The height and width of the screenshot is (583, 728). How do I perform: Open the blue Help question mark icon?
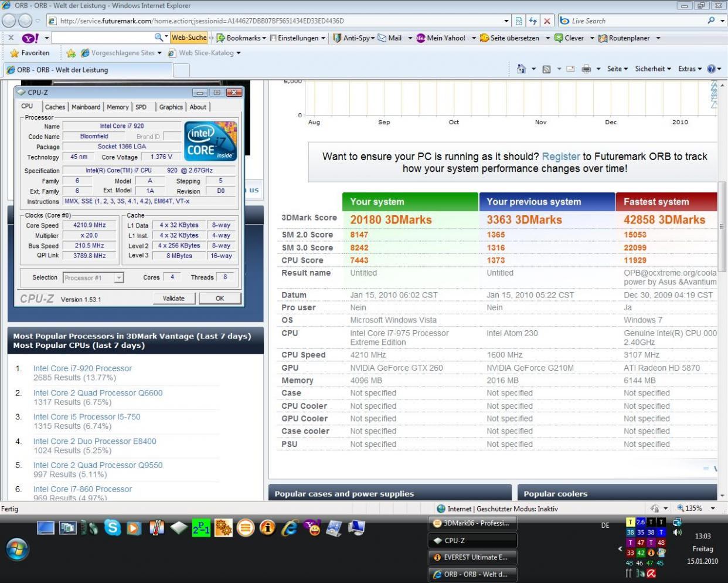pyautogui.click(x=712, y=69)
